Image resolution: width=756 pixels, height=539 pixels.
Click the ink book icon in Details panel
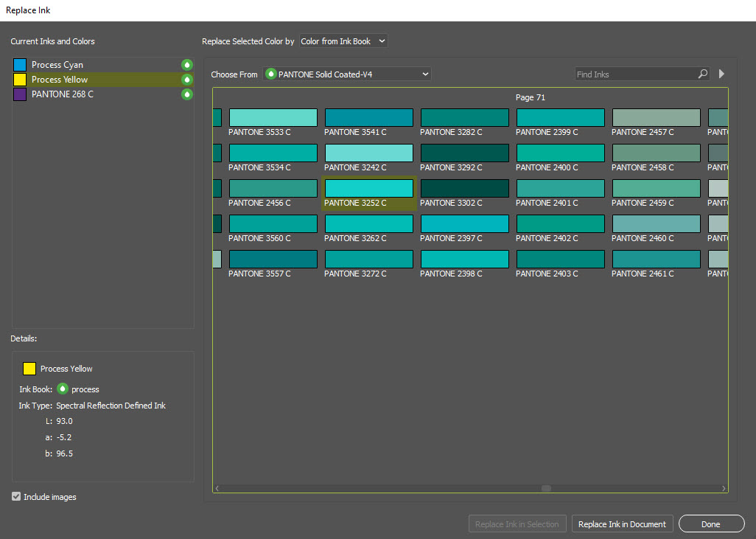[x=63, y=389]
